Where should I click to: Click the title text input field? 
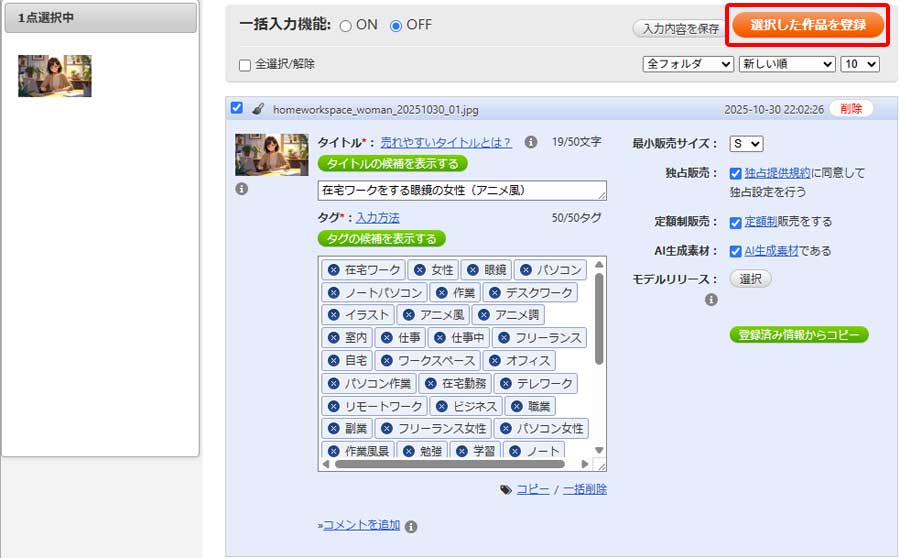[x=462, y=191]
